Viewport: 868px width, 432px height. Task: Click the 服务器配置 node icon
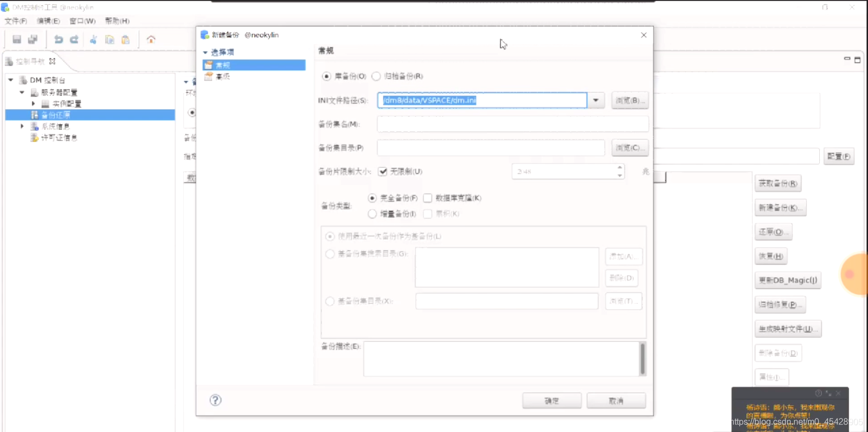34,92
